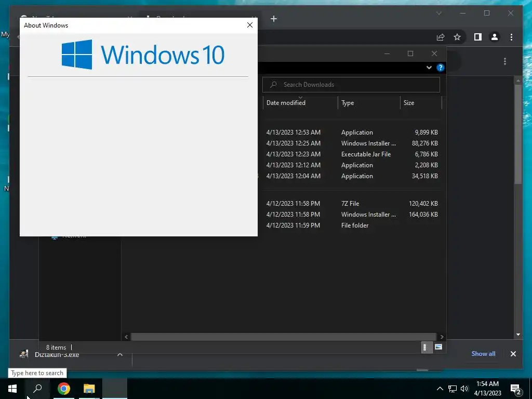Click the 9,899 KB size cell

click(426, 132)
